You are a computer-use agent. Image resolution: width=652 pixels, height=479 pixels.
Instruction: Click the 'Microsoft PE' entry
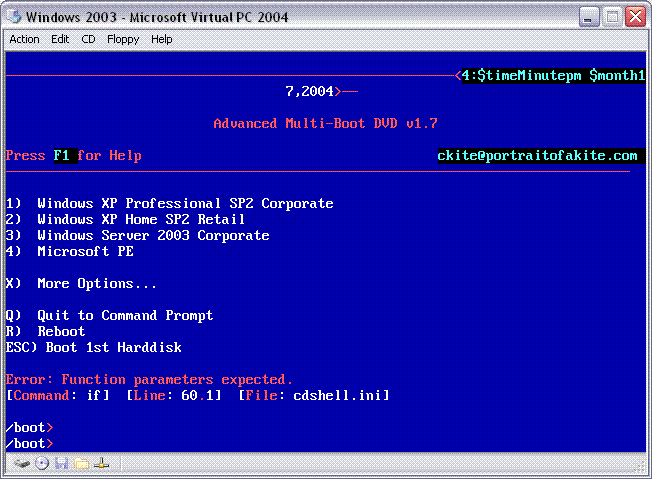(70, 251)
